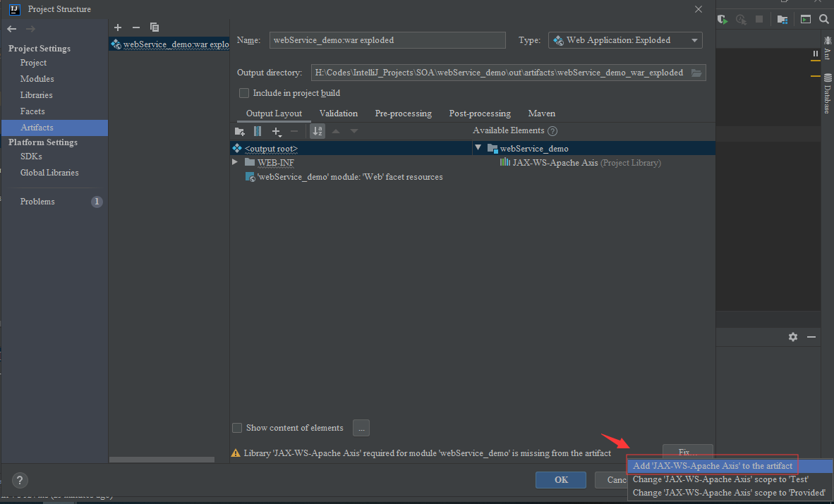Switch to Validation tab
834x504 pixels.
point(338,113)
